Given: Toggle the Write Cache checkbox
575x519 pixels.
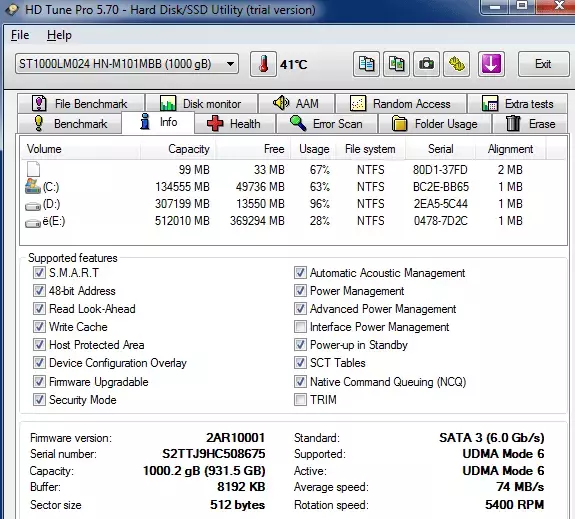Looking at the screenshot, I should coord(39,326).
